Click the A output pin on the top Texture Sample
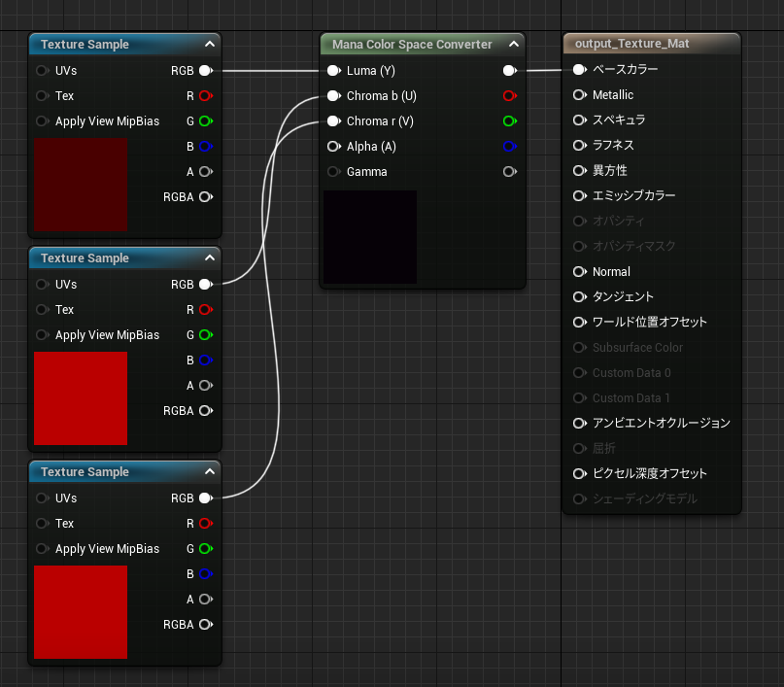784x687 pixels. (x=206, y=171)
